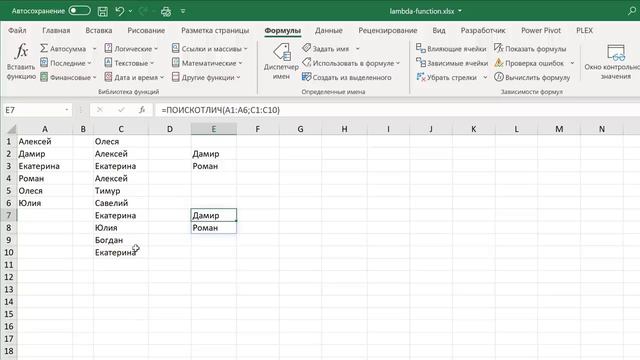Click Убрать стрелки button
640x360 pixels.
[447, 77]
